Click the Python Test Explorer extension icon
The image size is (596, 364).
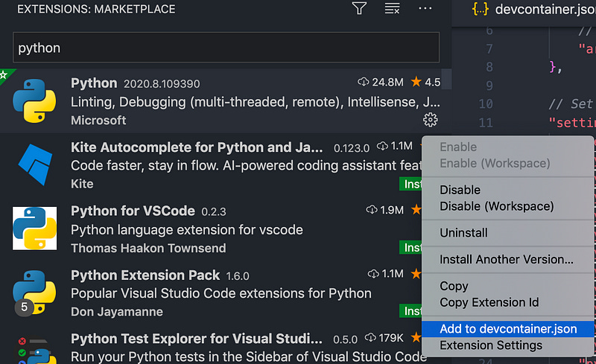(34, 348)
